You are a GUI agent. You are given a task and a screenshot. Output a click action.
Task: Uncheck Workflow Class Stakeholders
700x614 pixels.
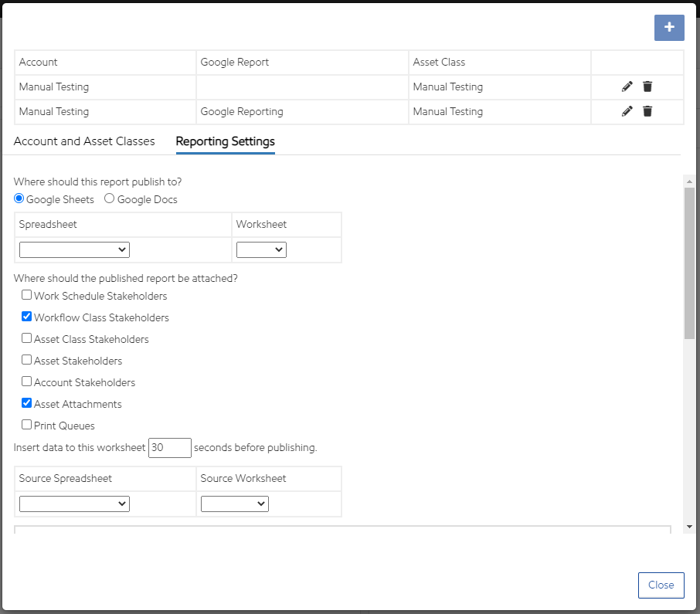click(27, 317)
